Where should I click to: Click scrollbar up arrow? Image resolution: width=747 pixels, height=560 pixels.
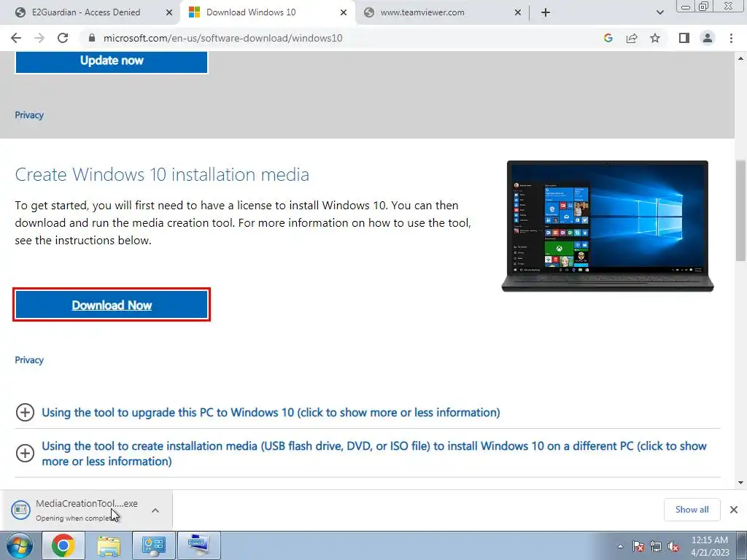(x=740, y=58)
